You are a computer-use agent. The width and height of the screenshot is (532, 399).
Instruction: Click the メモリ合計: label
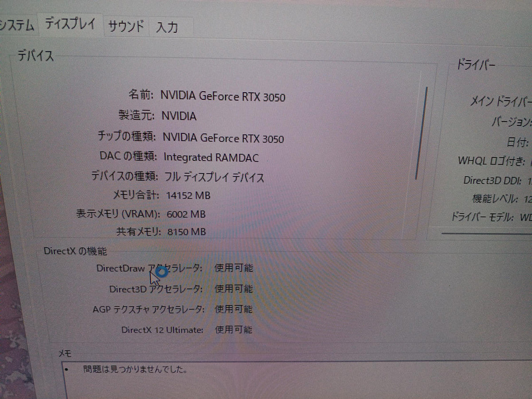pos(136,195)
